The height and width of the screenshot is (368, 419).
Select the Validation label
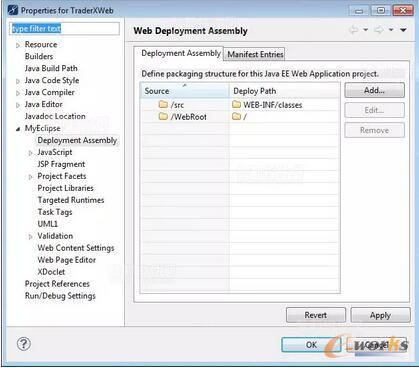point(55,236)
